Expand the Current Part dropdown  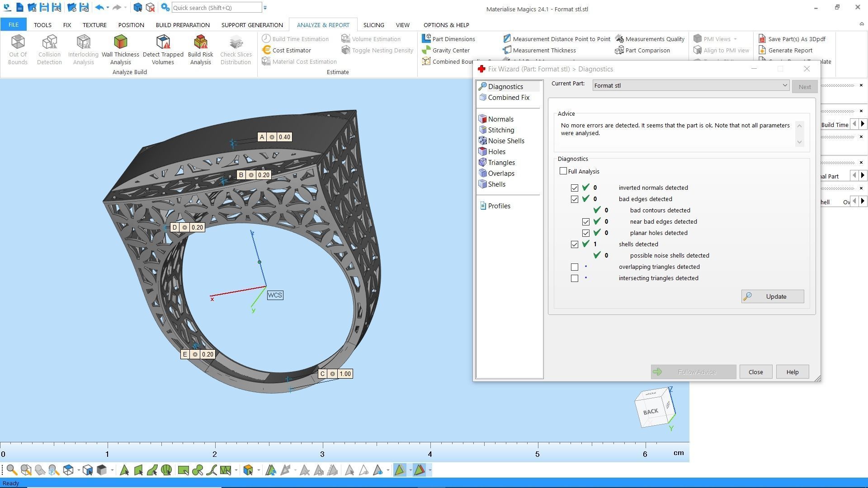point(784,85)
